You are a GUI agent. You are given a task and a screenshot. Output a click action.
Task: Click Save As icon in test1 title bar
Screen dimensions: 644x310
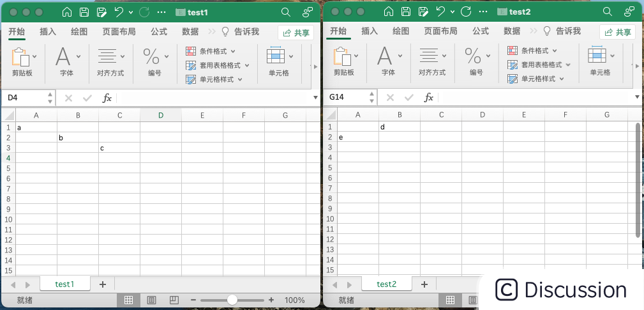[x=101, y=12]
